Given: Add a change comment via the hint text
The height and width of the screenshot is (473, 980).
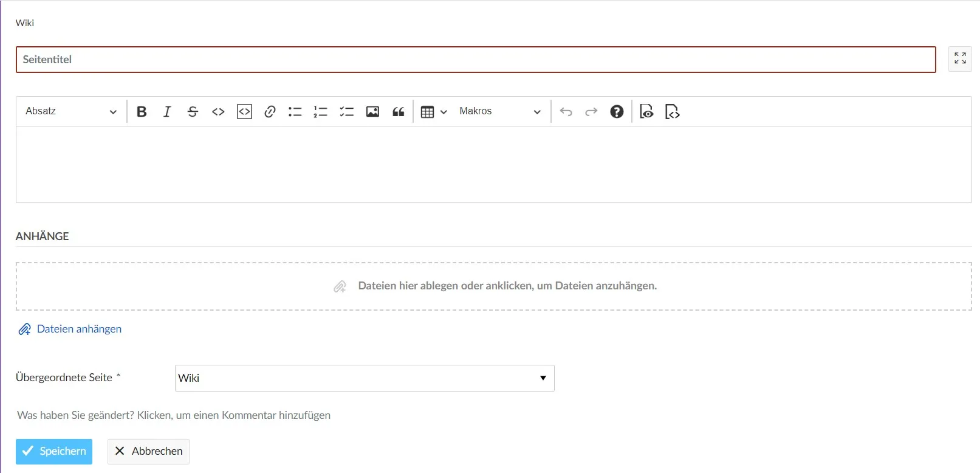Looking at the screenshot, I should [174, 415].
